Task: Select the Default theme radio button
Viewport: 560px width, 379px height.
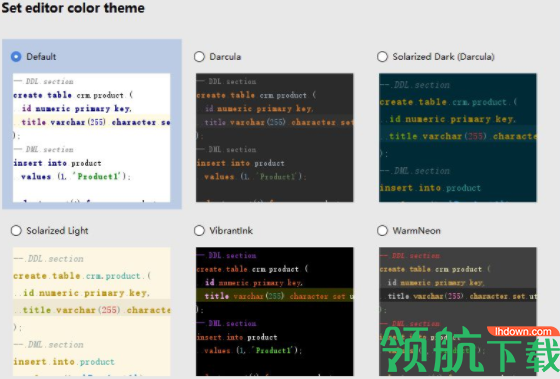Action: click(16, 57)
